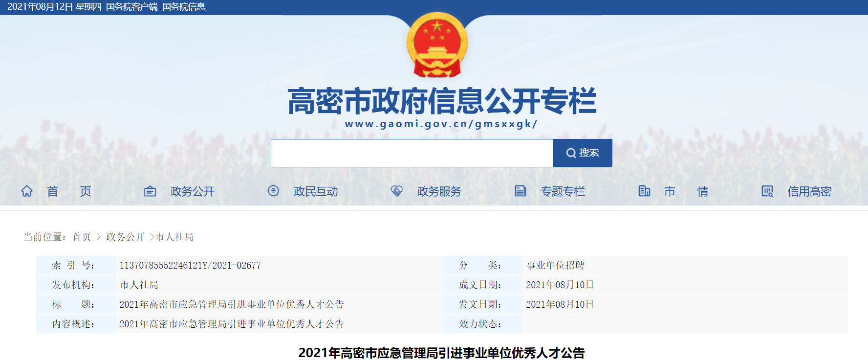
Task: Click the handshake icon beside 政务服务
Action: [397, 191]
